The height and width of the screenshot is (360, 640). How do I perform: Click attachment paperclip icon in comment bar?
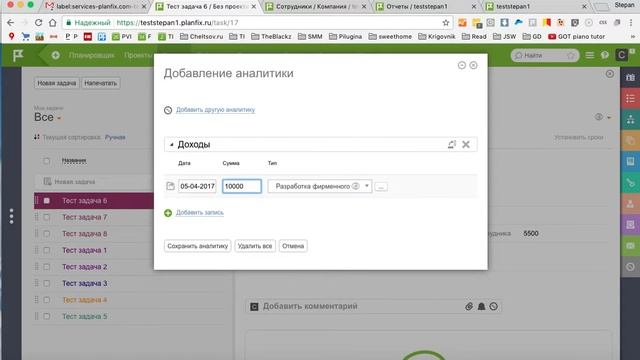point(469,307)
